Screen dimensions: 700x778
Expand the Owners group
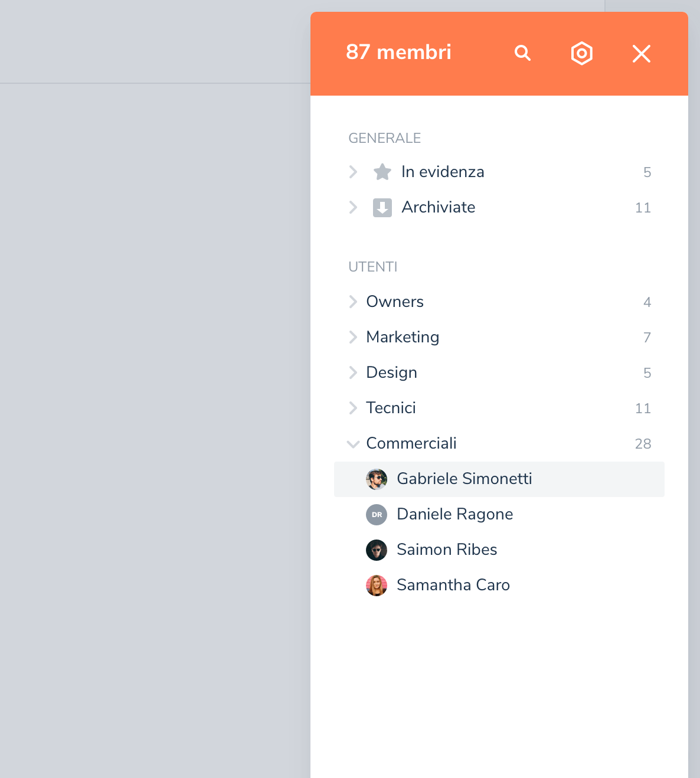[x=353, y=302]
